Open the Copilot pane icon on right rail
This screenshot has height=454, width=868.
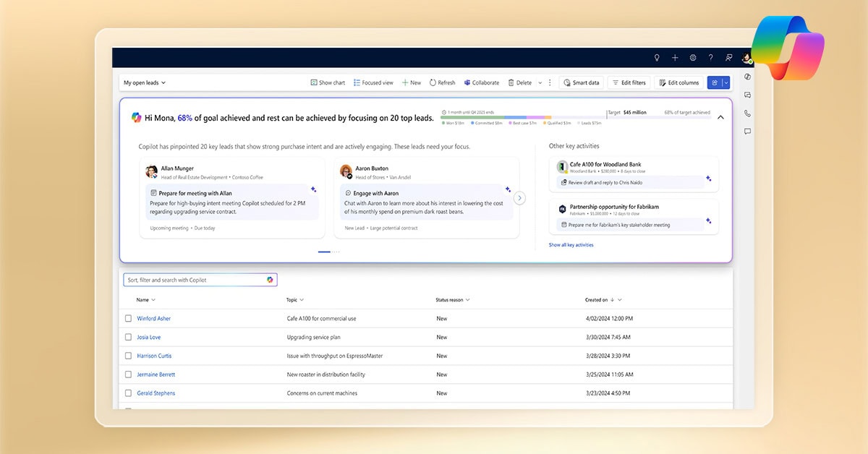click(747, 77)
